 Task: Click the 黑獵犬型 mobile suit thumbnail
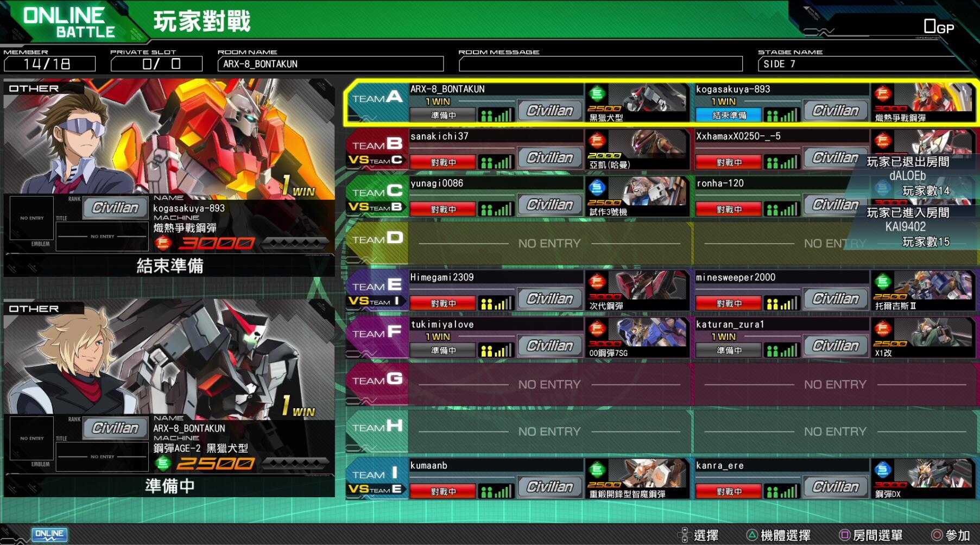click(648, 98)
